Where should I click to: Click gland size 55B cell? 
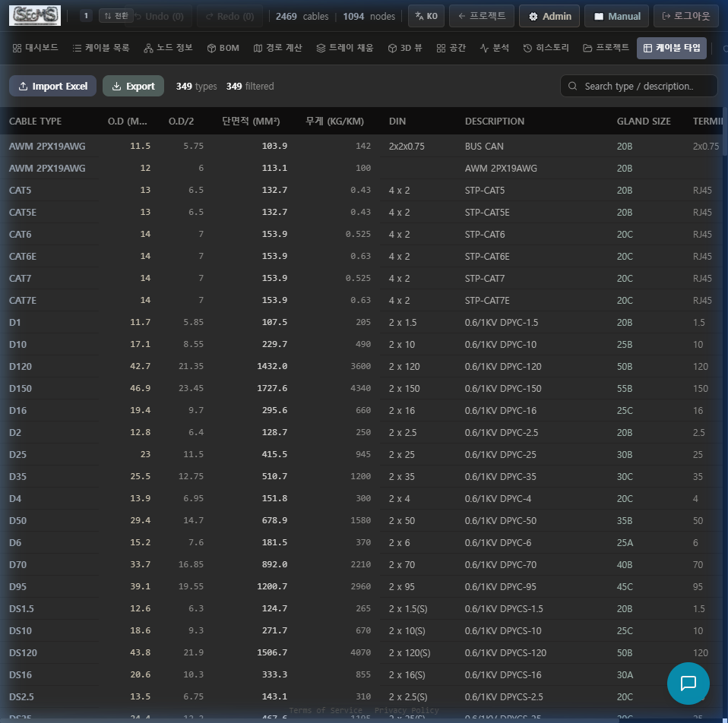click(625, 388)
